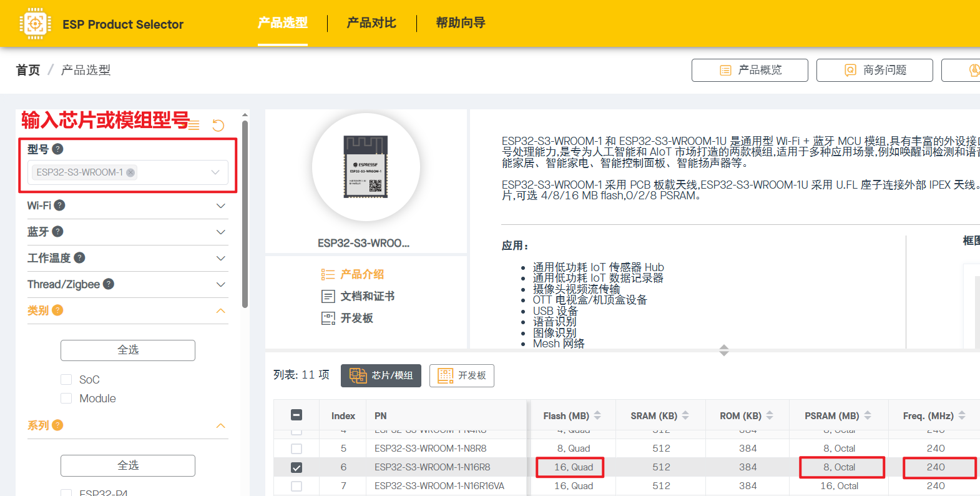Check the row 5 ESP32-S3-WROOM-1-N8R8 checkbox
Screen dimensions: 980x496
click(296, 449)
